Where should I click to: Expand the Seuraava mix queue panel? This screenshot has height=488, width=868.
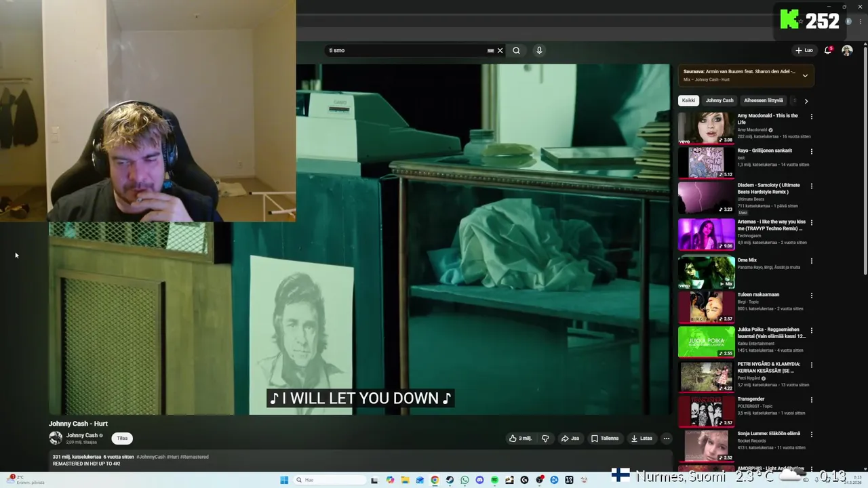(805, 75)
